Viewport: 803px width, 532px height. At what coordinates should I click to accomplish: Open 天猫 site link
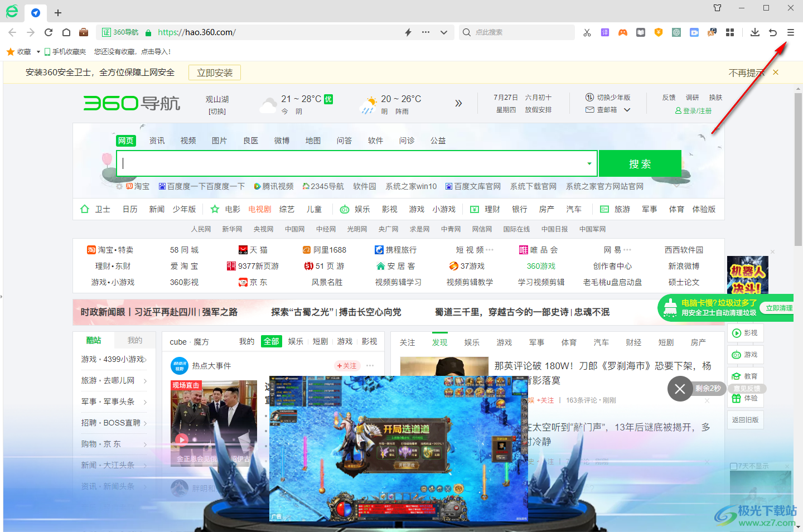253,250
